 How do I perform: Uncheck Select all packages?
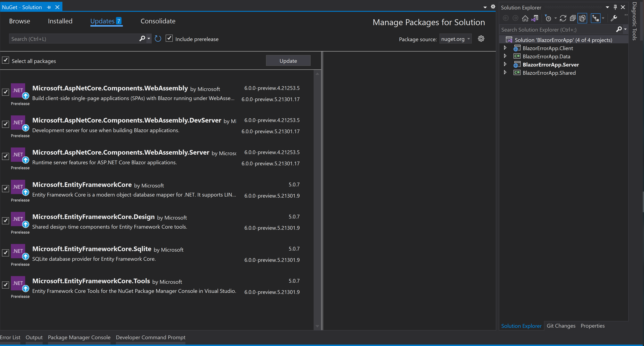click(5, 60)
